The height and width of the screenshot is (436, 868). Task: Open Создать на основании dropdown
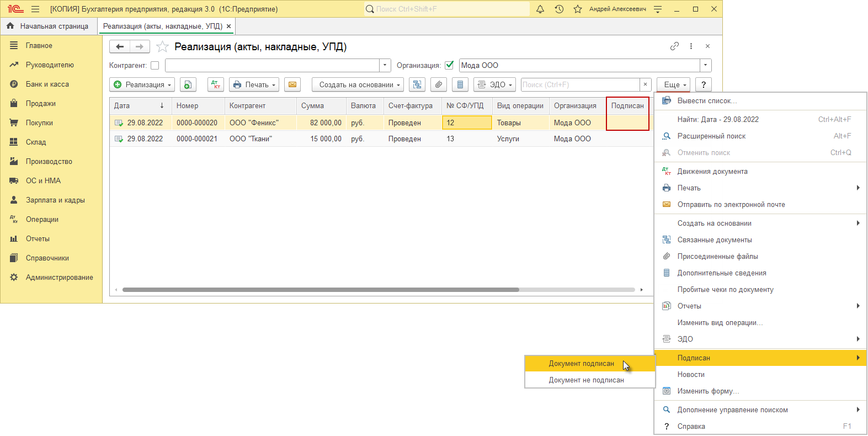pyautogui.click(x=358, y=84)
